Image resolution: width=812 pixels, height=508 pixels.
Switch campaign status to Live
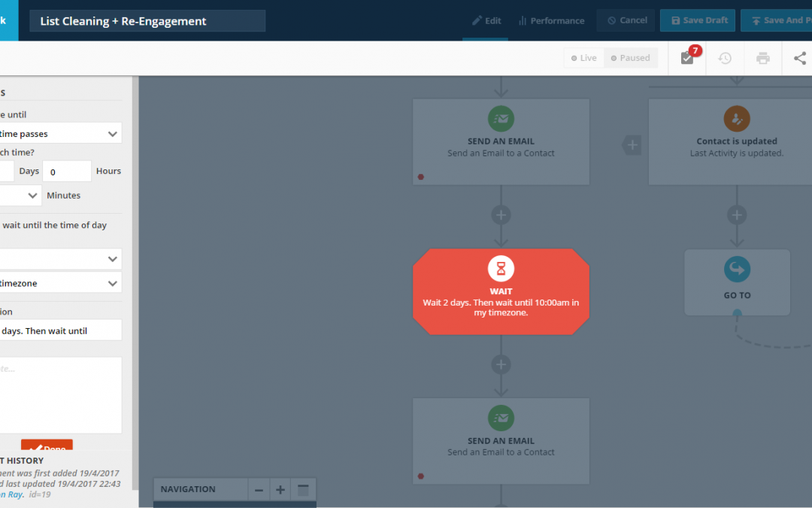click(x=584, y=58)
